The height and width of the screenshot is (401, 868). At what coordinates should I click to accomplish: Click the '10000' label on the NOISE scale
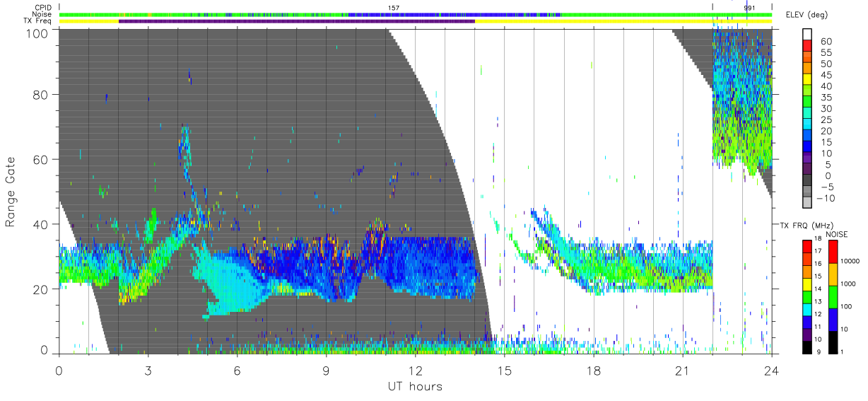point(850,262)
